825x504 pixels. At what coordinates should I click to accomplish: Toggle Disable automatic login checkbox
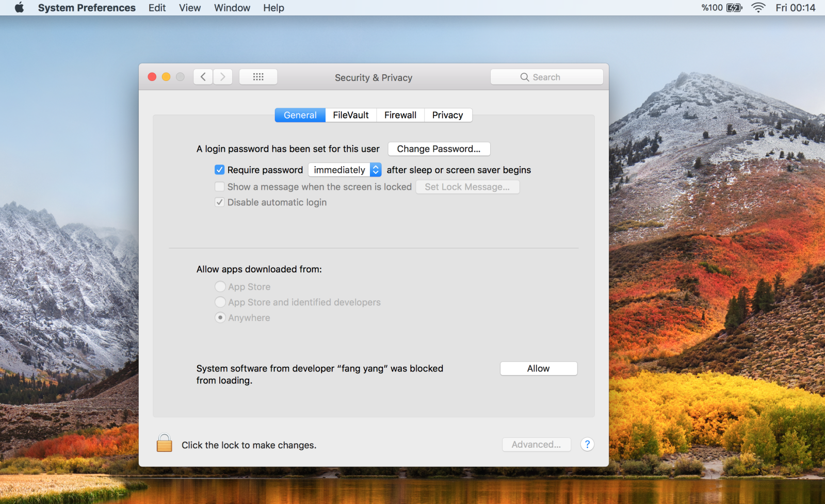[x=220, y=202]
